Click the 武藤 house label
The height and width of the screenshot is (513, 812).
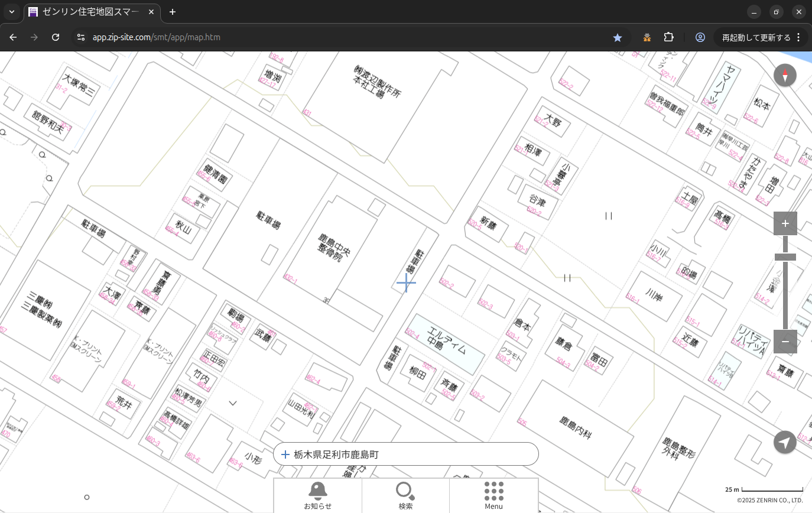263,337
